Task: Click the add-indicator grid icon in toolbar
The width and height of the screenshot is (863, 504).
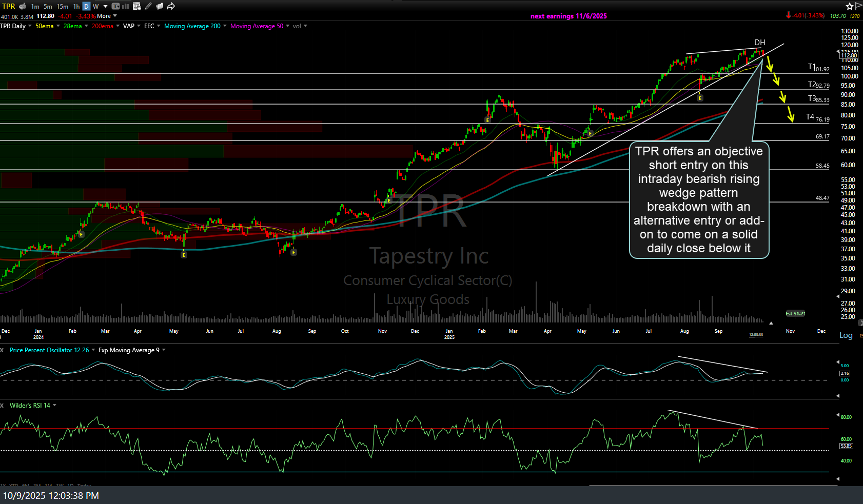Action: pyautogui.click(x=136, y=6)
